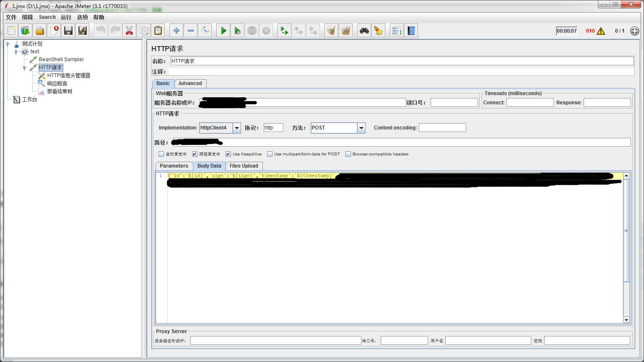Click the Close test plan icon
The image size is (644, 362).
pyautogui.click(x=54, y=31)
